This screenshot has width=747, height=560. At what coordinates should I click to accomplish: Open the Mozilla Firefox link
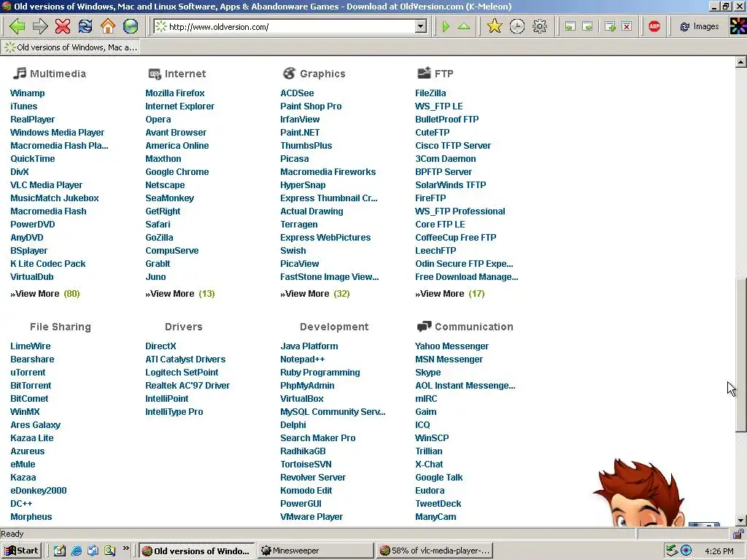tap(175, 93)
